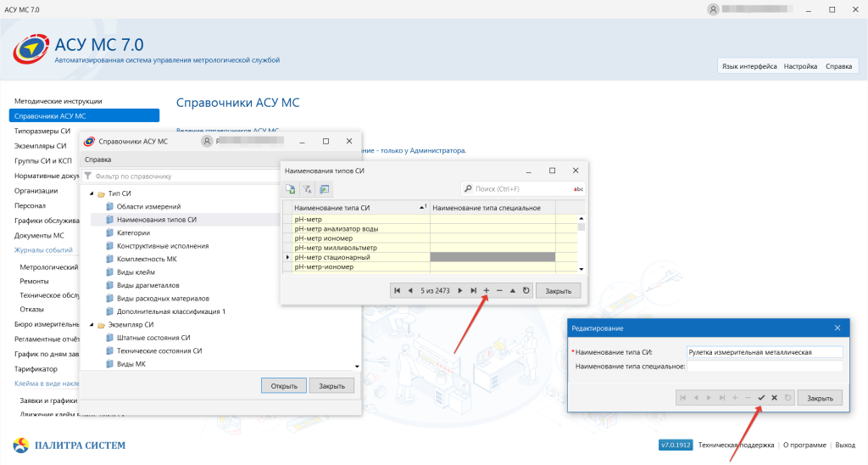Select Комплектность МК in the tree

click(x=147, y=259)
